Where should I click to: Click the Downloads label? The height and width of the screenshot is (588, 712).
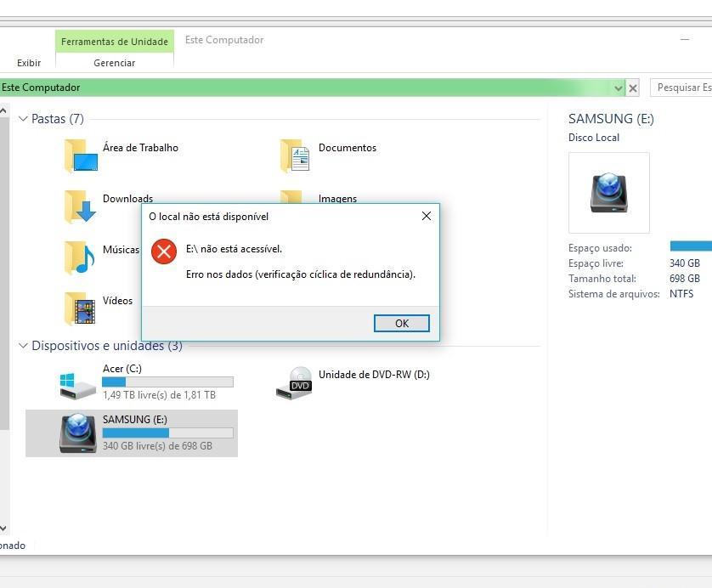pyautogui.click(x=127, y=199)
